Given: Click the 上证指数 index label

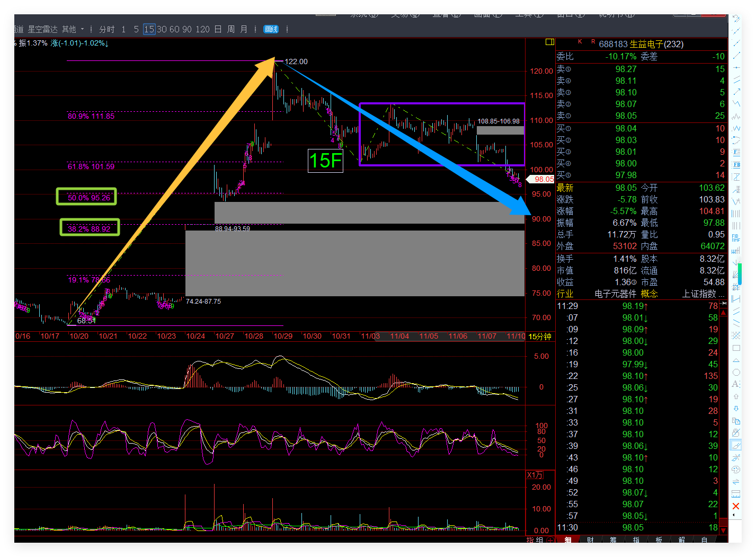Looking at the screenshot, I should click(699, 294).
